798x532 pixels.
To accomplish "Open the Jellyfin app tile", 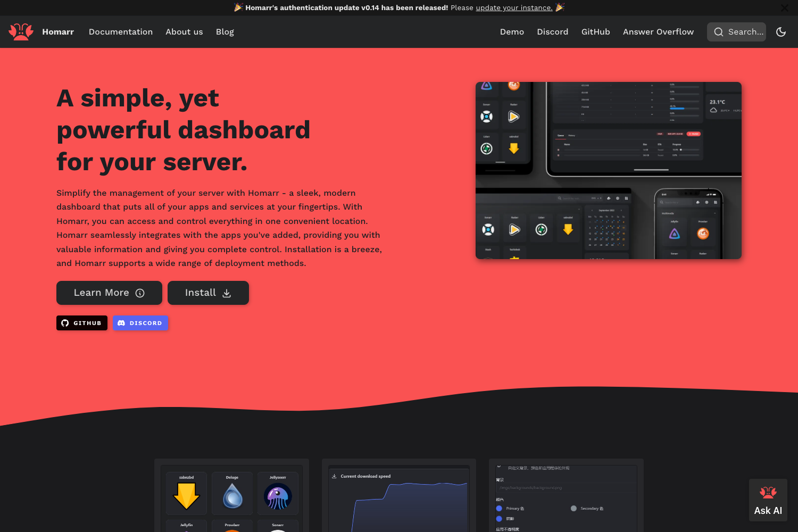I will [x=186, y=527].
